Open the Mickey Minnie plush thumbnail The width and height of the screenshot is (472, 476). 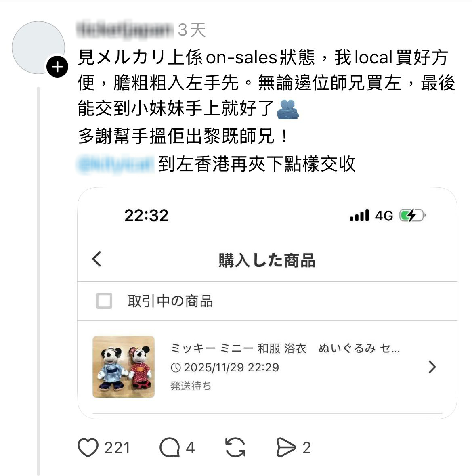pyautogui.click(x=124, y=367)
